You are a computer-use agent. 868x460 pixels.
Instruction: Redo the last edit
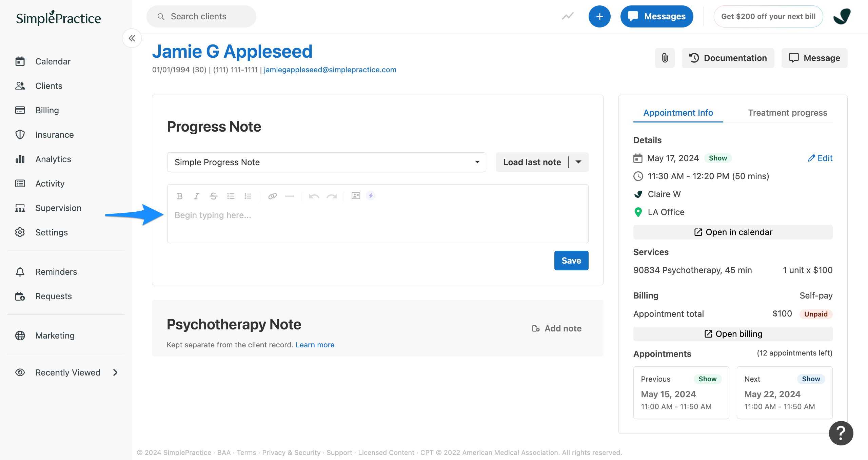(332, 196)
